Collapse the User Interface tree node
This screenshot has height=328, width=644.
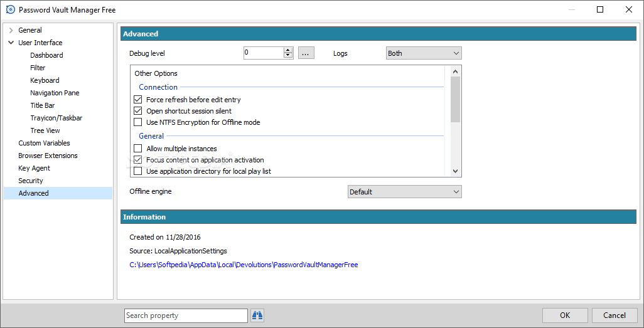pos(11,43)
